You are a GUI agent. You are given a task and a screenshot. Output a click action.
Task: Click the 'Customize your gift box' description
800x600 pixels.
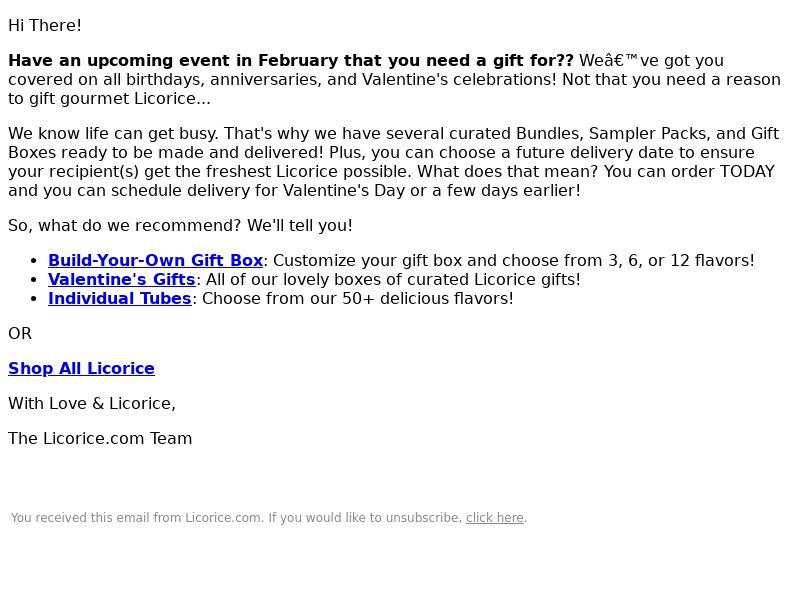pos(514,260)
